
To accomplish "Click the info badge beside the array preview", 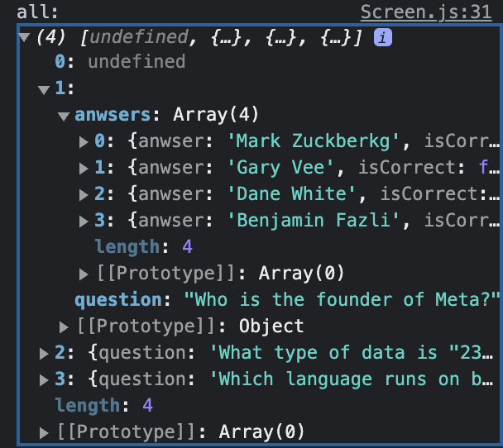I will [x=383, y=37].
